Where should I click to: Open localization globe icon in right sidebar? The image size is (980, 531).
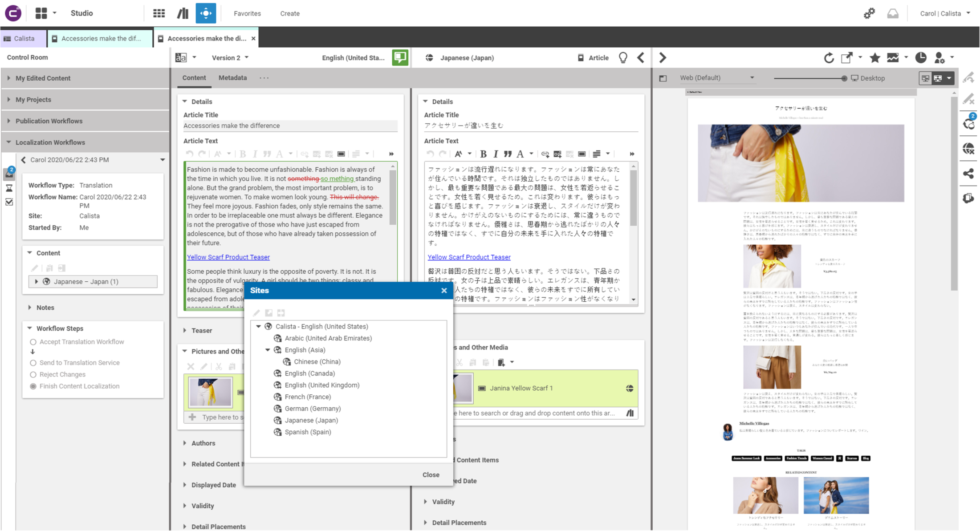click(968, 148)
